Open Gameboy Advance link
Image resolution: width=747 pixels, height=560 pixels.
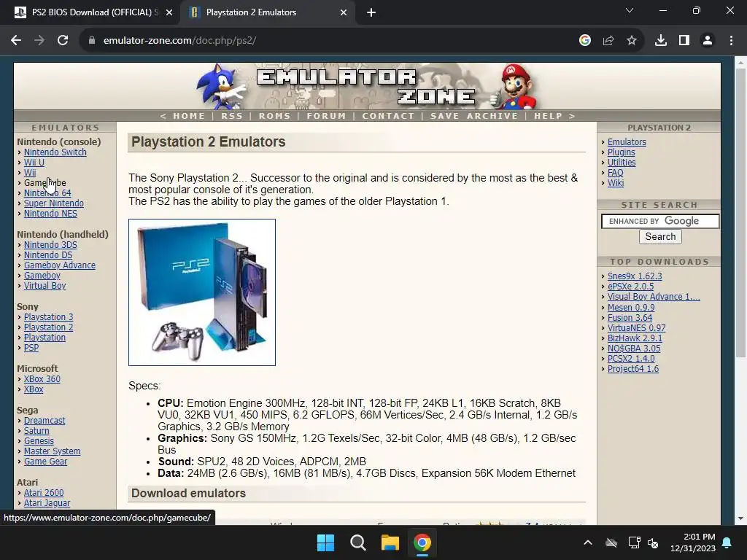(x=60, y=265)
